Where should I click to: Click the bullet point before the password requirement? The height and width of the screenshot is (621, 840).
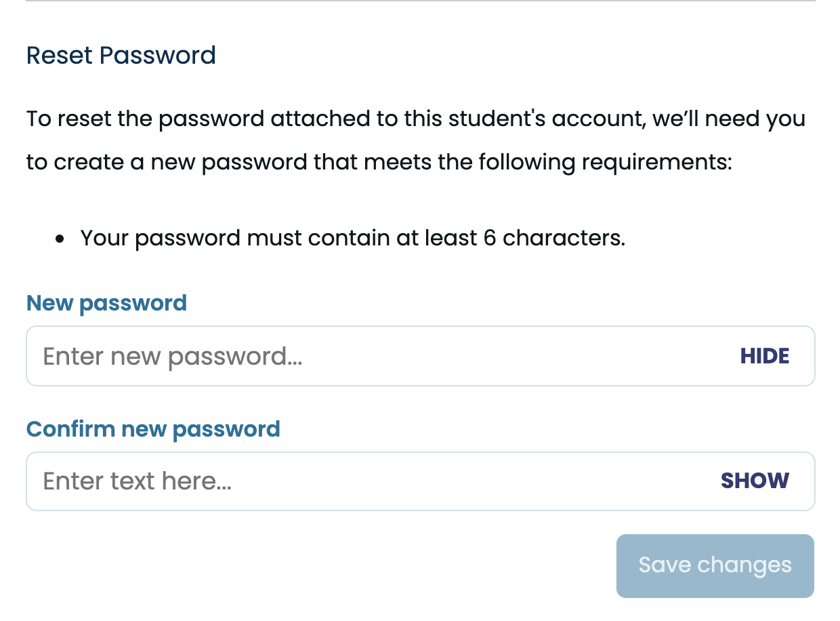pyautogui.click(x=60, y=239)
